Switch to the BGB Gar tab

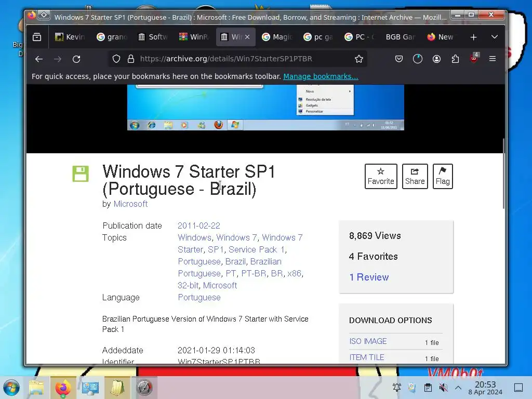[x=402, y=37]
